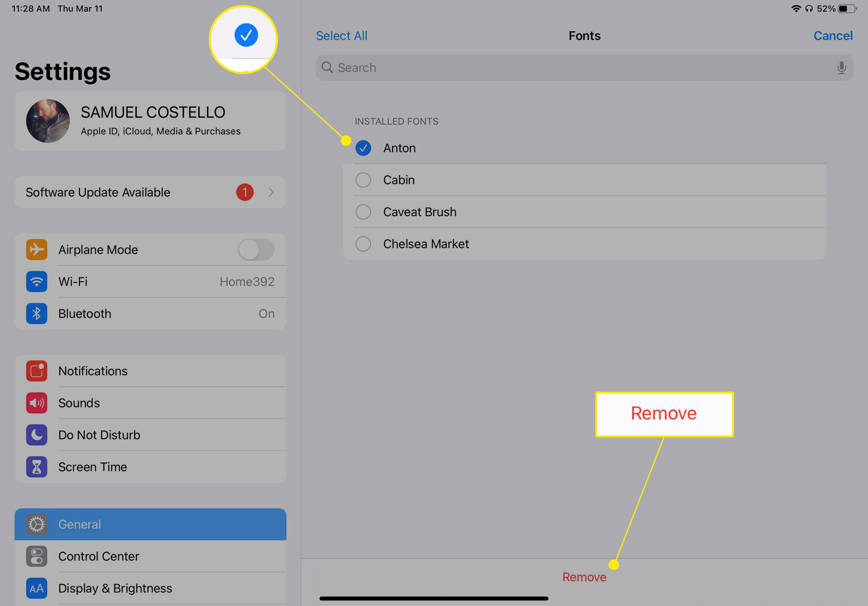Select the Cabin radio button

(364, 179)
